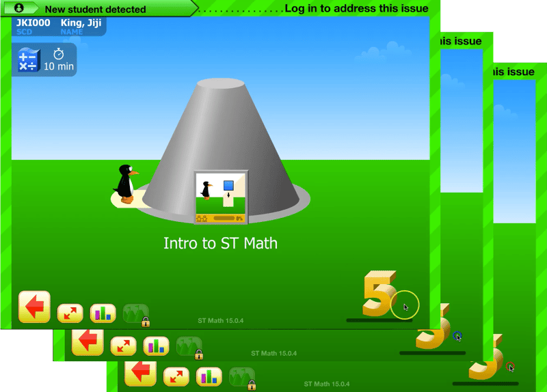Click the red back arrow in front window
The height and width of the screenshot is (392, 547).
click(34, 307)
